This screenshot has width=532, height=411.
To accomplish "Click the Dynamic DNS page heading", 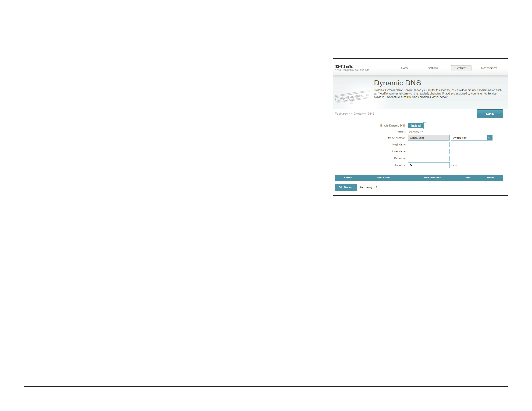I will pos(397,83).
